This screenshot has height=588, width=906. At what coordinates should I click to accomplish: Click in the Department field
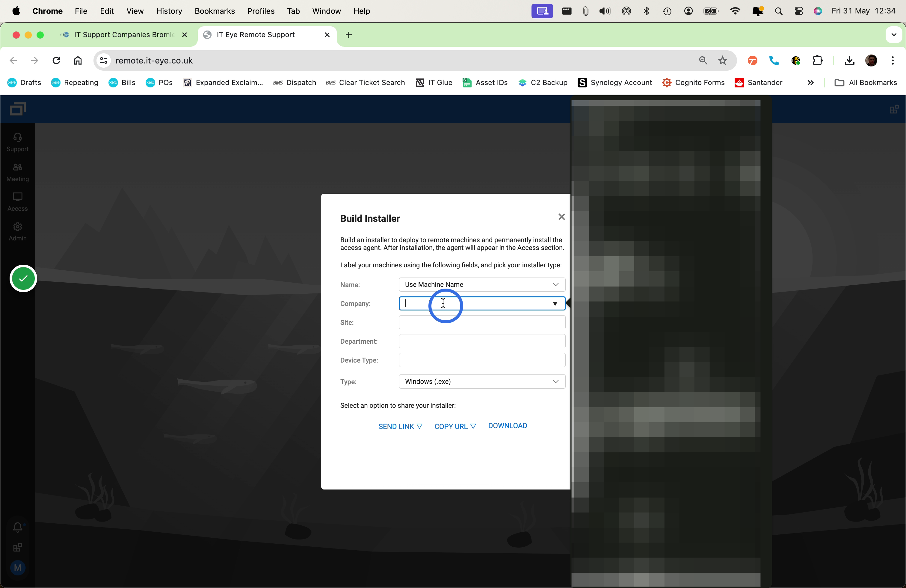pyautogui.click(x=481, y=341)
